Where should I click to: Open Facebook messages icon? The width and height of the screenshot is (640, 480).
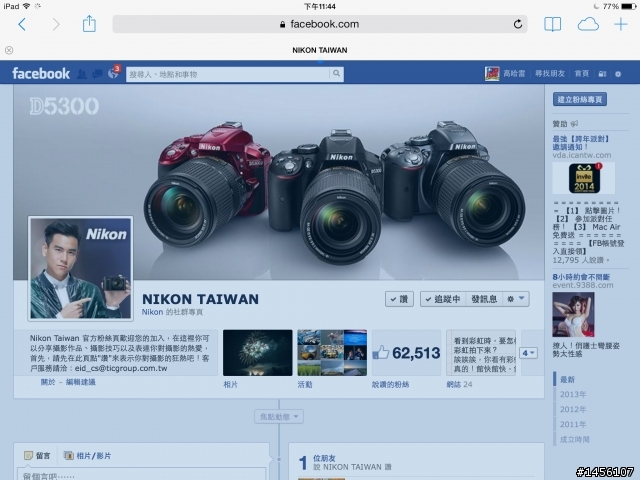click(x=97, y=74)
